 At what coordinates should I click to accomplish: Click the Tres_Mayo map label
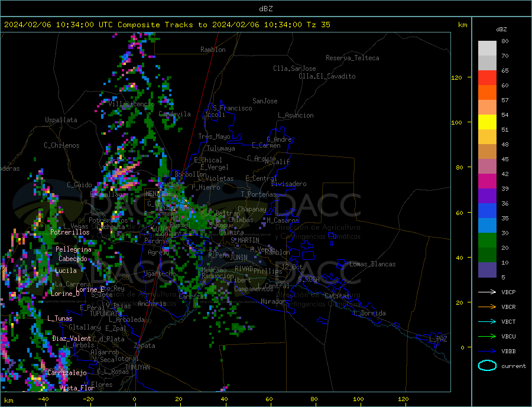(x=214, y=136)
